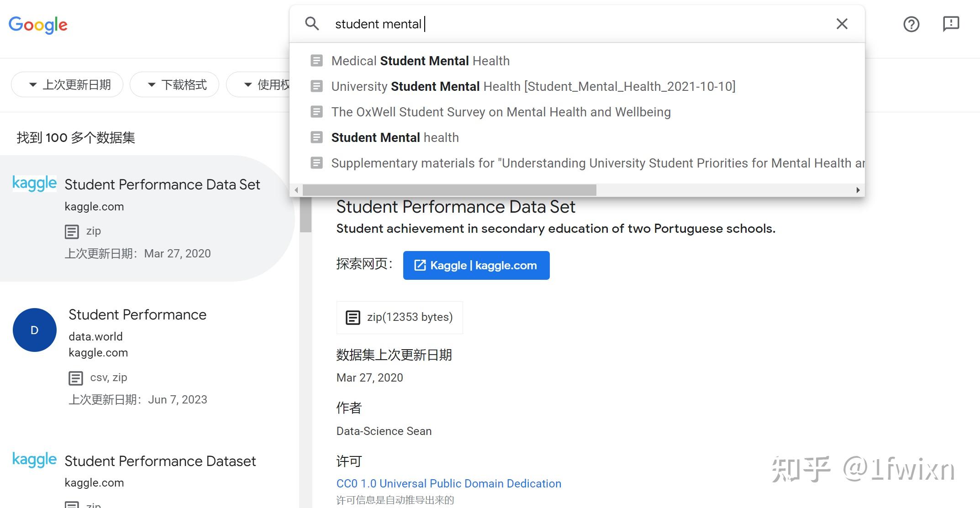
Task: Click the kaggle logo beside Student Performance Data Set
Action: pos(34,183)
